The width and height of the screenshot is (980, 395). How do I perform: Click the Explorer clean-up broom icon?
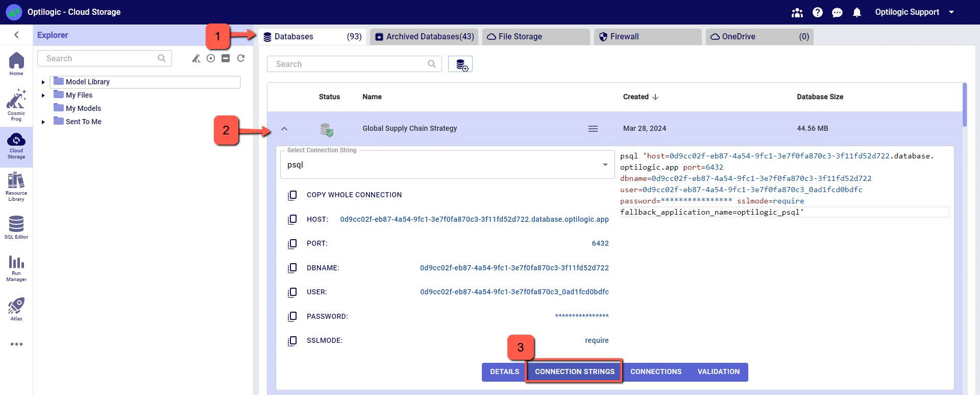(x=196, y=58)
